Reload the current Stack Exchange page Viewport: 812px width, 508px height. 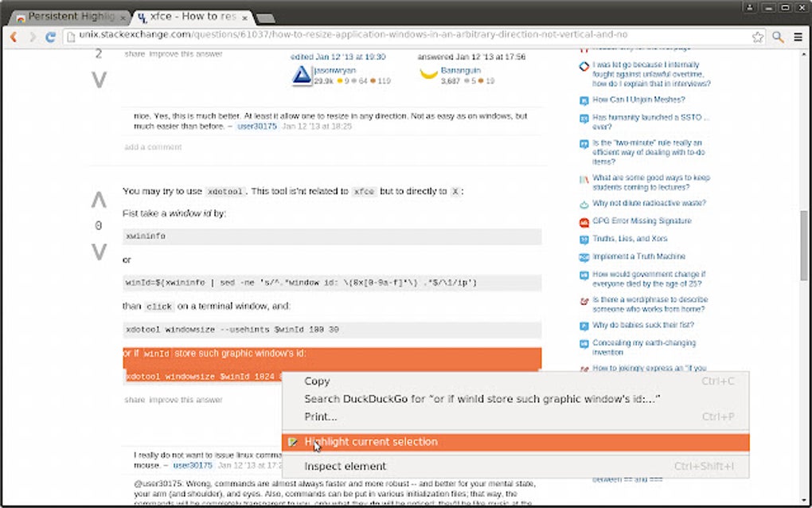(51, 37)
